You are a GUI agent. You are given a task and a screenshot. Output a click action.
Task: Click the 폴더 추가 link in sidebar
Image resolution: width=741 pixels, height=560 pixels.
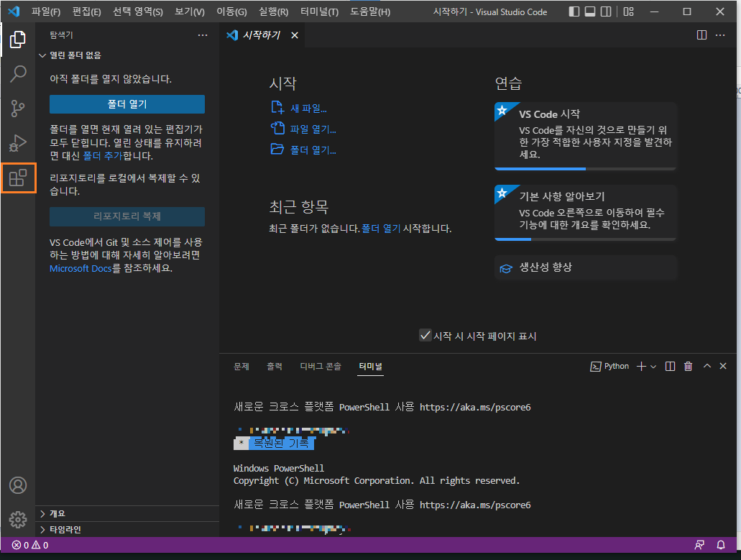tap(103, 155)
